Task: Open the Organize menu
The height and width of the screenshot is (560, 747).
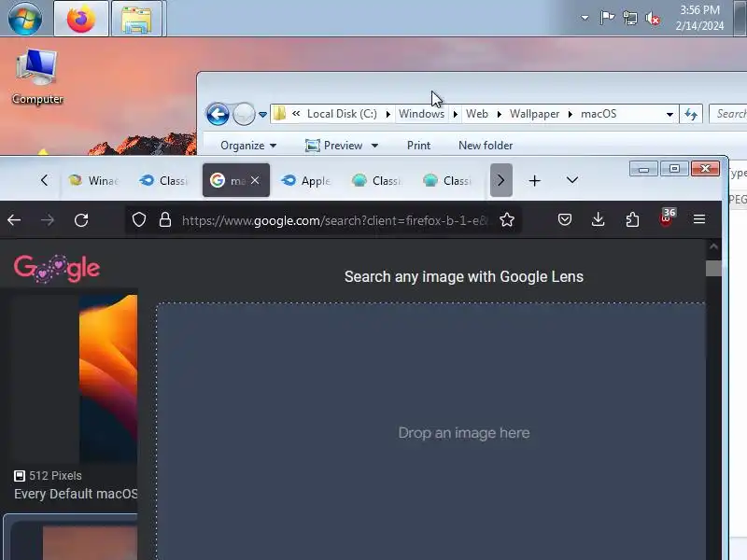Action: pyautogui.click(x=248, y=146)
